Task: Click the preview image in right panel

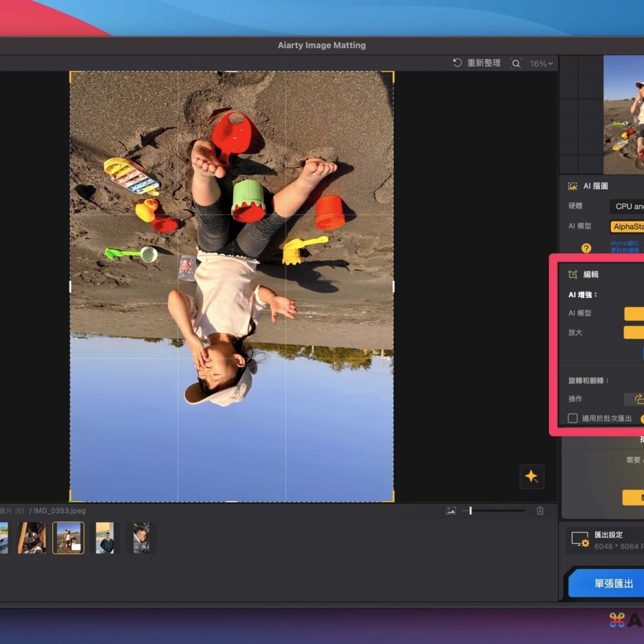Action: (623, 114)
